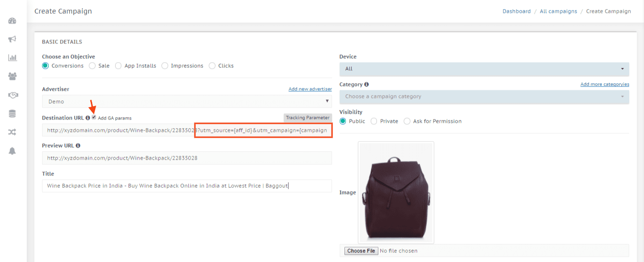Open reports via the bar chart icon
The height and width of the screenshot is (262, 644).
(12, 58)
